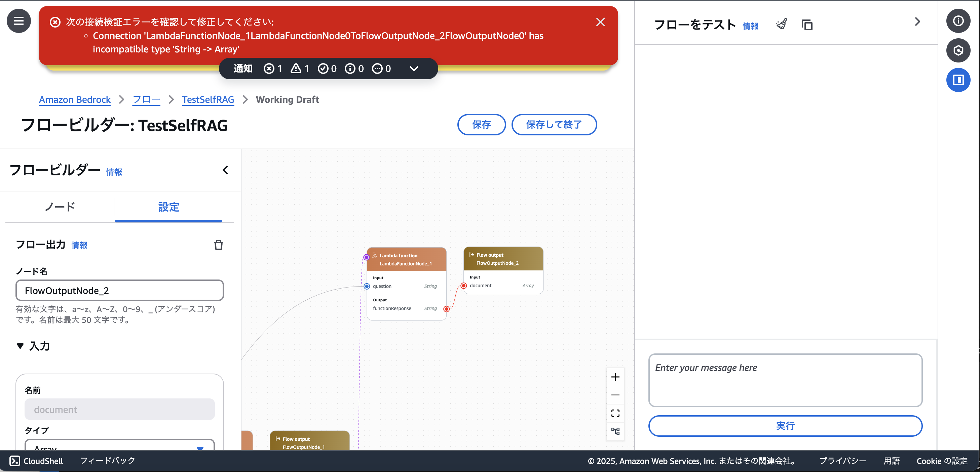Expand the 通知 notification details chevron

click(x=414, y=69)
